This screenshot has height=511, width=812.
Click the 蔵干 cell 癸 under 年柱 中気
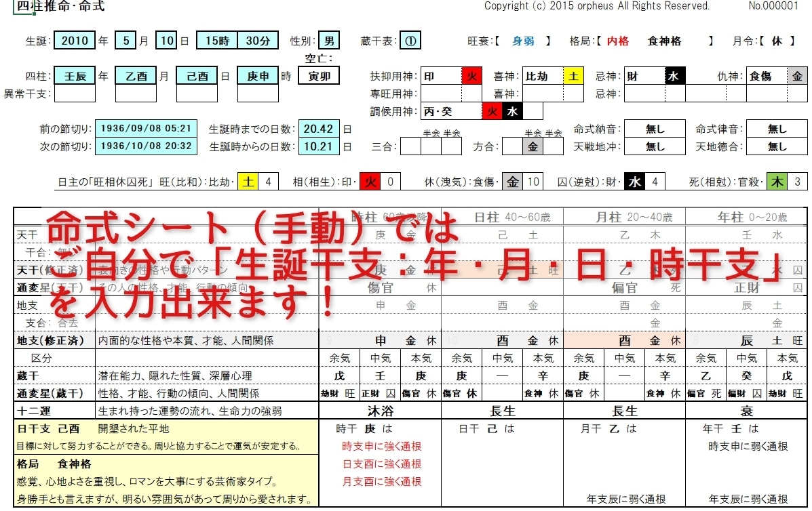[746, 376]
